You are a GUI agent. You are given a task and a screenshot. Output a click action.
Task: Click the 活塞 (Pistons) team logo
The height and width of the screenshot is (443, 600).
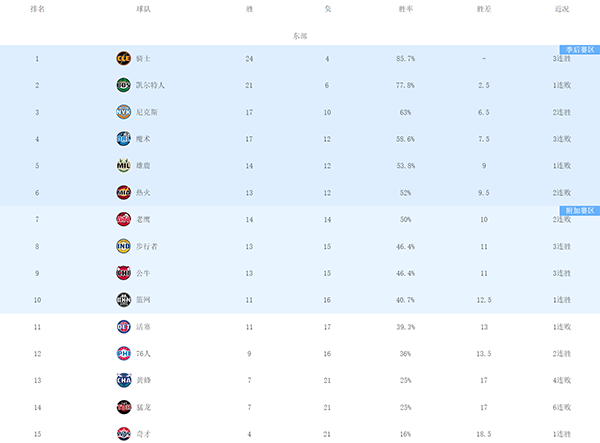123,326
